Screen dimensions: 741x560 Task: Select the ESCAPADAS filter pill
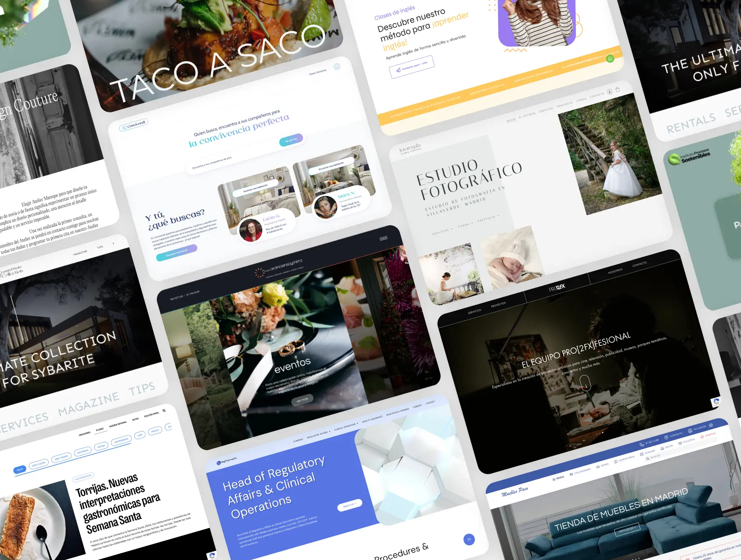pyautogui.click(x=83, y=452)
